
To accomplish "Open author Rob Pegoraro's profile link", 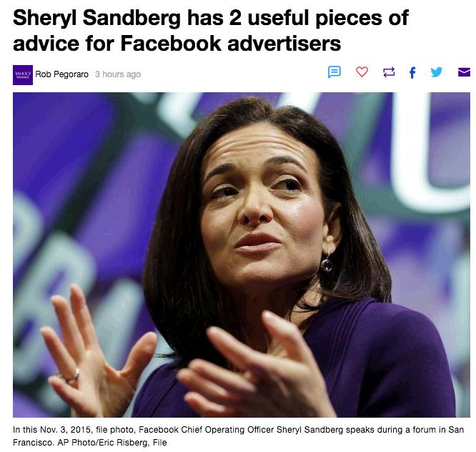I will point(61,74).
